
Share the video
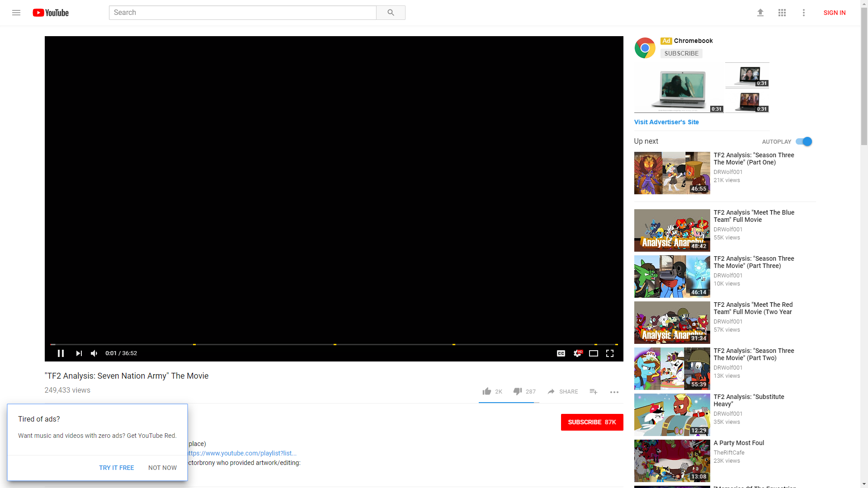pyautogui.click(x=563, y=391)
